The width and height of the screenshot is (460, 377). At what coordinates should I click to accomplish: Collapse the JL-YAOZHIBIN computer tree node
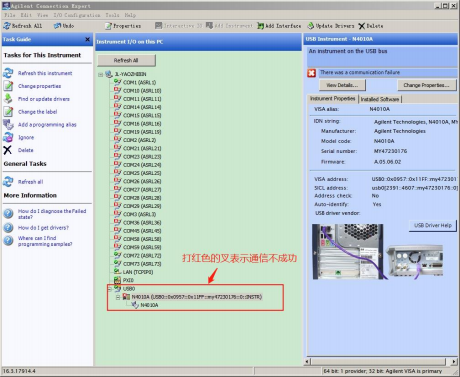[x=100, y=74]
